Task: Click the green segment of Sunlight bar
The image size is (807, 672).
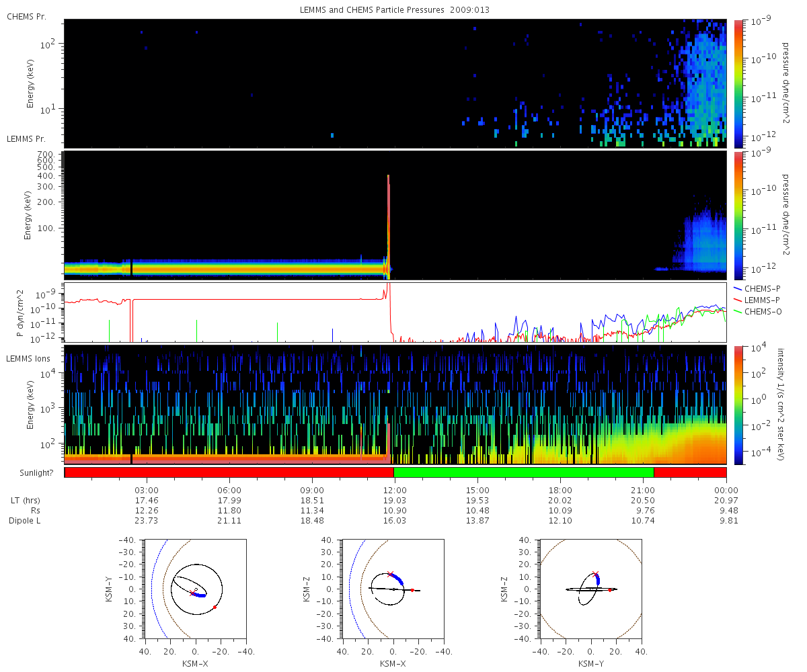Action: click(x=524, y=472)
